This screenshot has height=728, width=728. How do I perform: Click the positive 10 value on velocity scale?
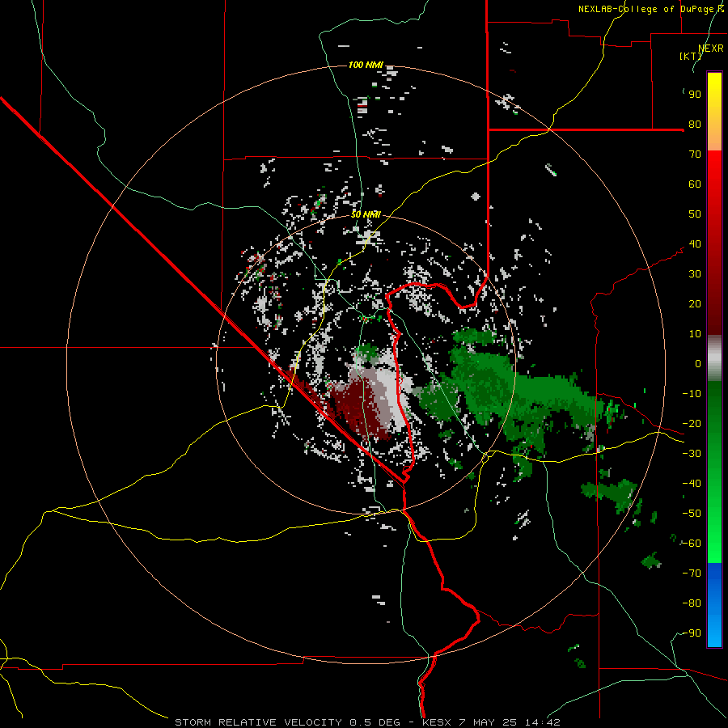pos(695,334)
